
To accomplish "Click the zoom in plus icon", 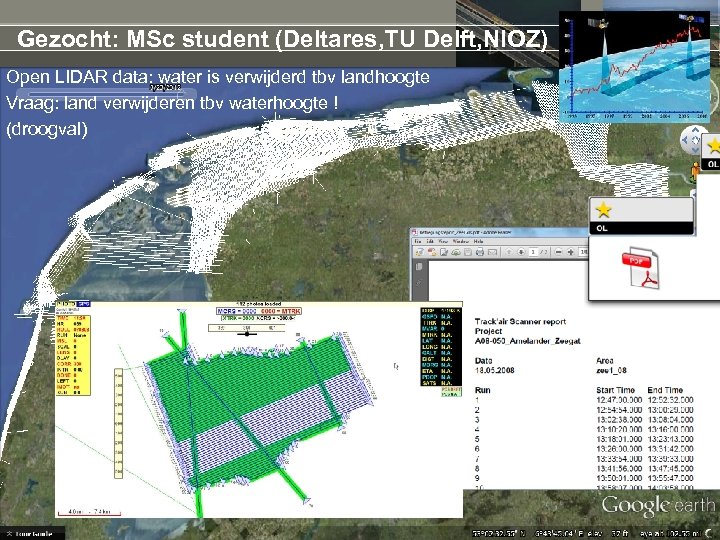I will click(x=570, y=252).
